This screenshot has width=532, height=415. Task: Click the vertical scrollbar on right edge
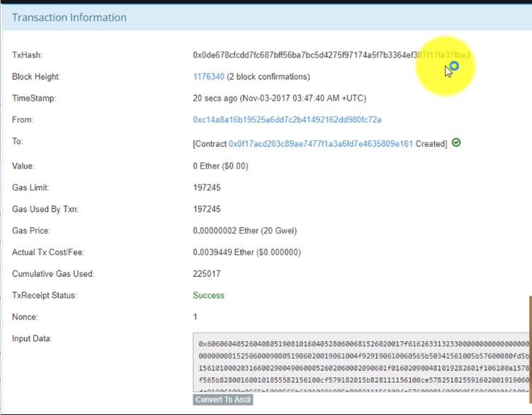click(x=529, y=327)
